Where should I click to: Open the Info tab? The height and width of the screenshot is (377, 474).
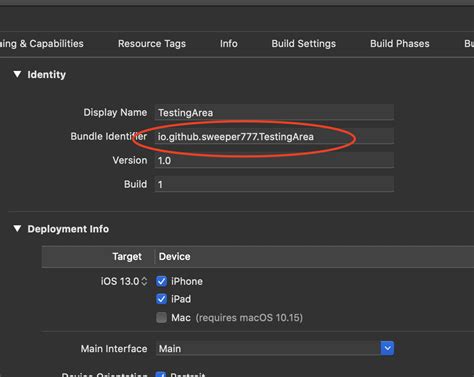coord(229,44)
